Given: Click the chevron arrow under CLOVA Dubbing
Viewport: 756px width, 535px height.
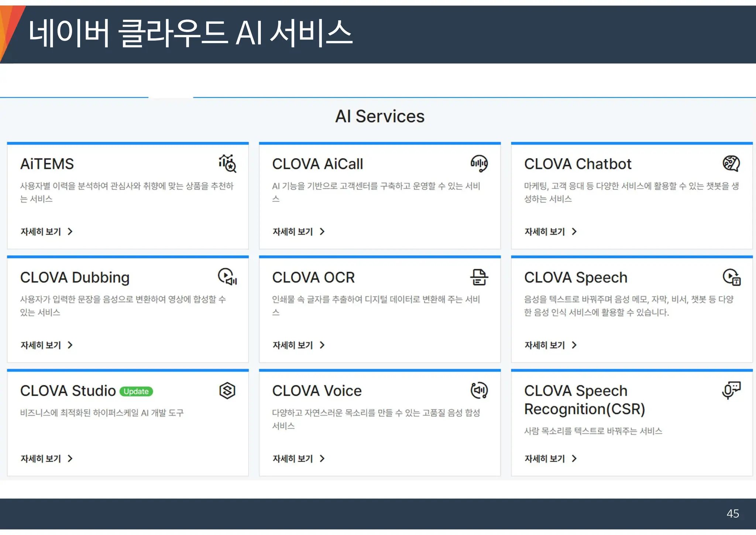Looking at the screenshot, I should point(70,345).
